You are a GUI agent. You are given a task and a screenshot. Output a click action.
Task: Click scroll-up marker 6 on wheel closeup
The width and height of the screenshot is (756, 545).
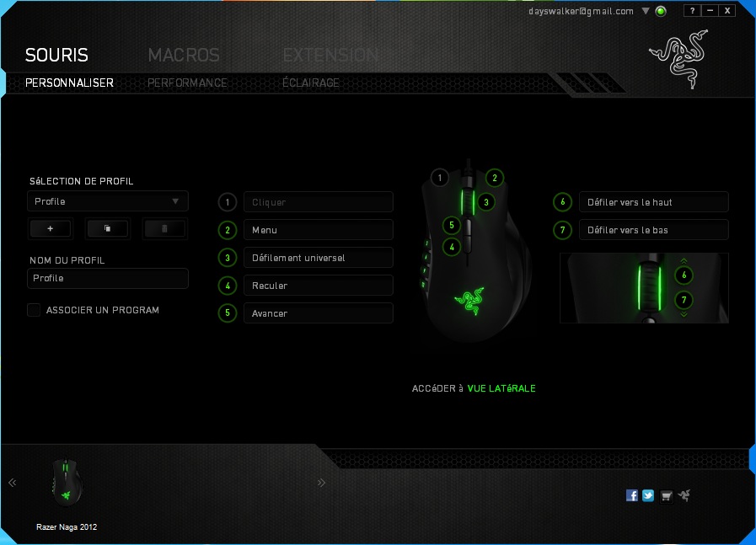[684, 275]
